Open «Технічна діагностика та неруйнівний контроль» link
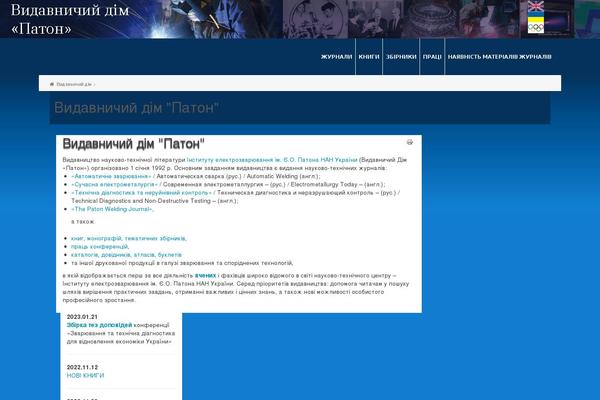The image size is (600, 400). point(141,193)
